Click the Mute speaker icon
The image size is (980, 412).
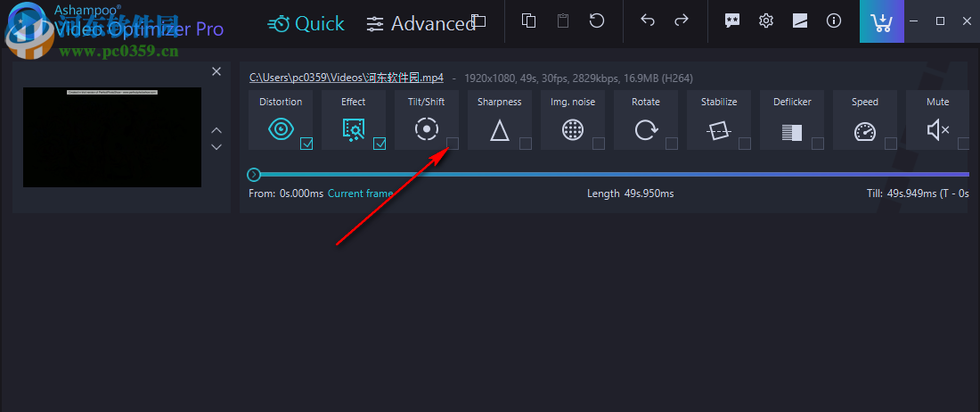[x=937, y=130]
